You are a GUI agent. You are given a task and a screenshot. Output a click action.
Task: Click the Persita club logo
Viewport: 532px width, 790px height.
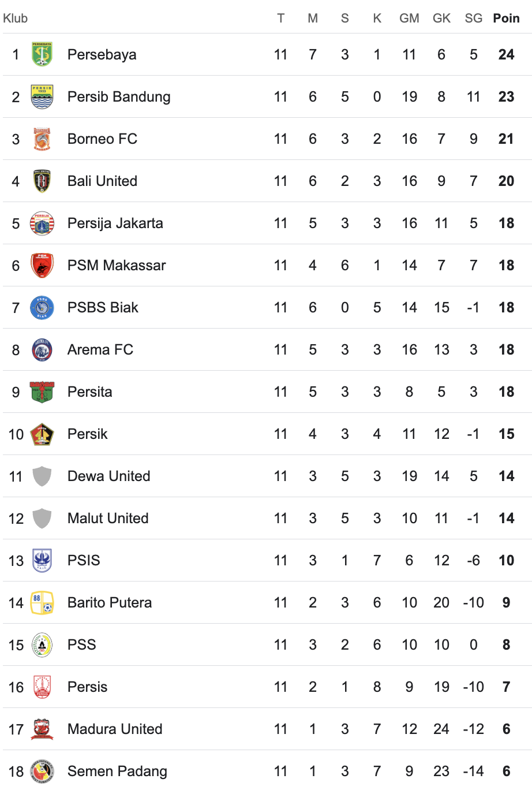(x=42, y=392)
